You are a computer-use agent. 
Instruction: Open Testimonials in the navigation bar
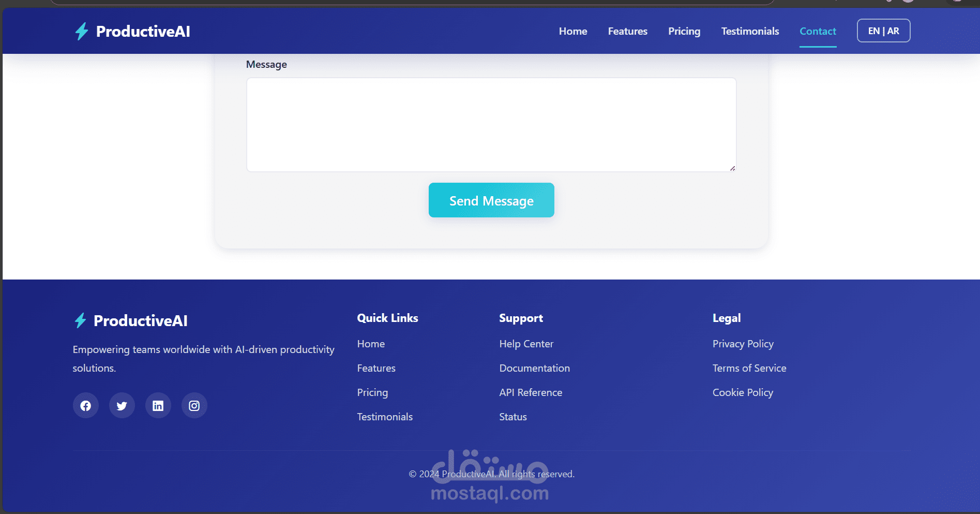(750, 31)
